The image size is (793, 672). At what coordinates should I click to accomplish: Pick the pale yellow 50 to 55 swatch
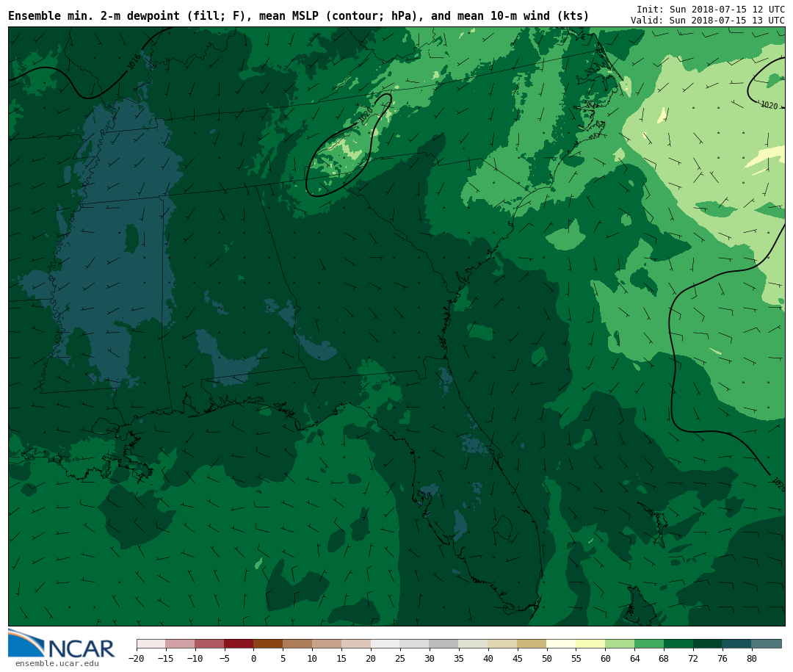click(x=561, y=644)
